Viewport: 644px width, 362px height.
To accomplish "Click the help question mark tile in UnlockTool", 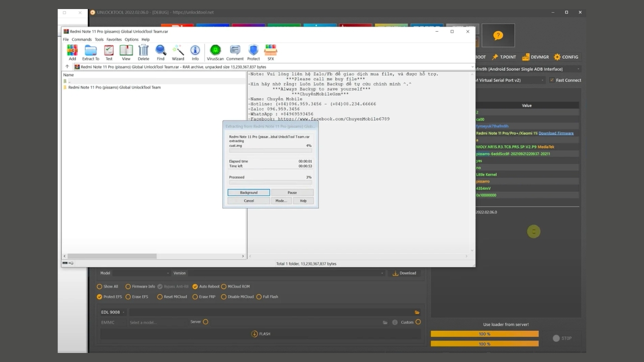I will click(x=498, y=35).
